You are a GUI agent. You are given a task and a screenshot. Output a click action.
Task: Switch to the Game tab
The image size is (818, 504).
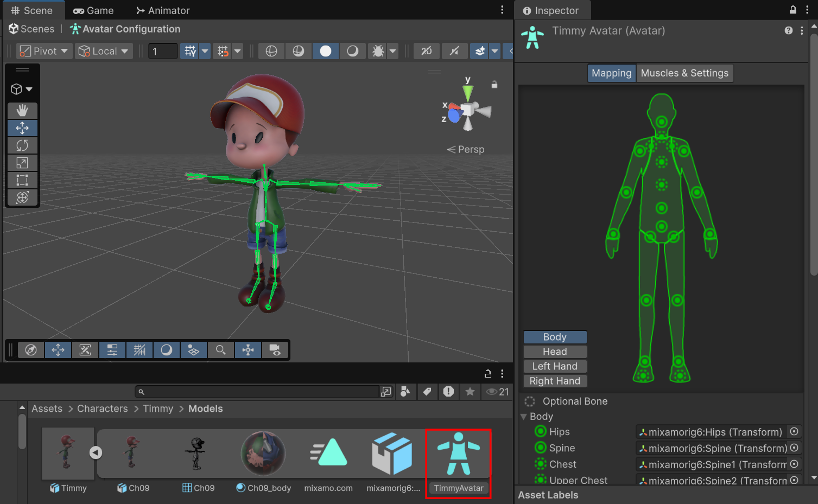[x=93, y=10]
